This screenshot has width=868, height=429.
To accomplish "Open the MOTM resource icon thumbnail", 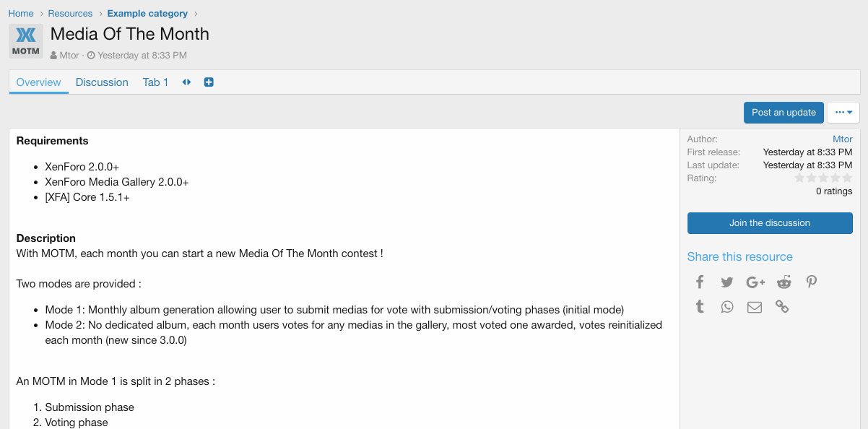I will [26, 41].
